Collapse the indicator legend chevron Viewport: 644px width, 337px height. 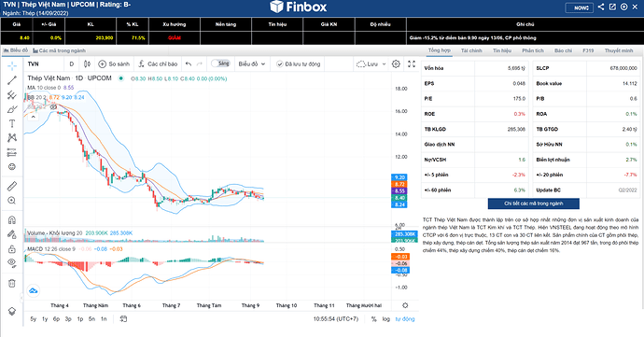pos(33,117)
